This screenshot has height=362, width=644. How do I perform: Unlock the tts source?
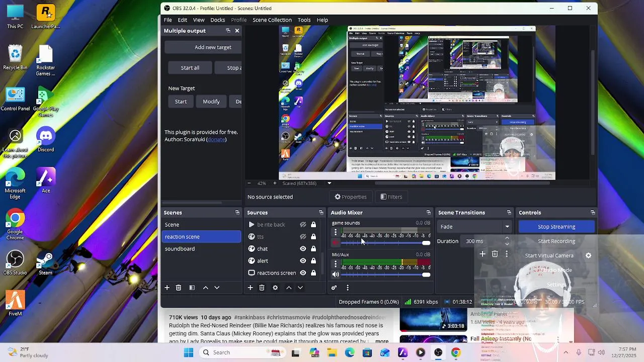[x=313, y=237]
